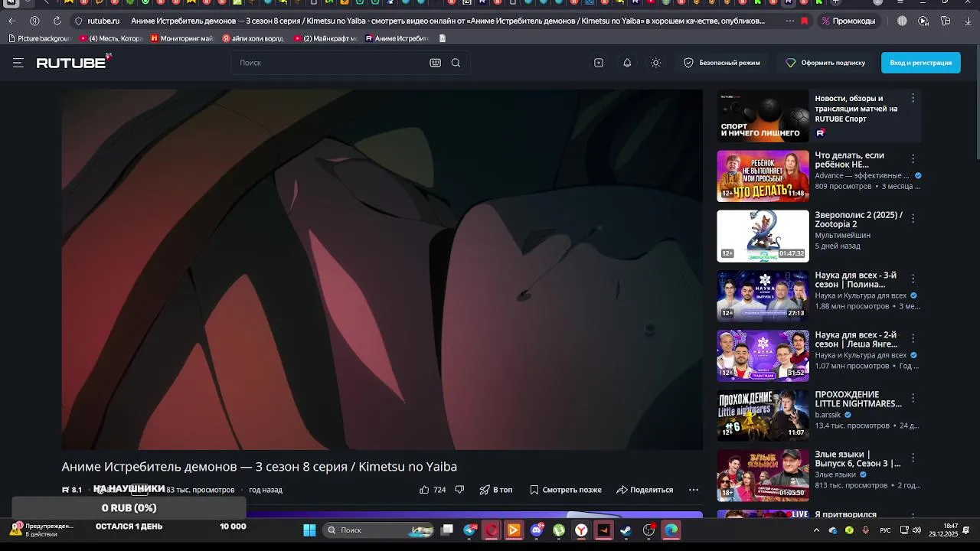Open options menu for Наука для всех 2-й сезон
The width and height of the screenshot is (980, 551).
pos(913,337)
